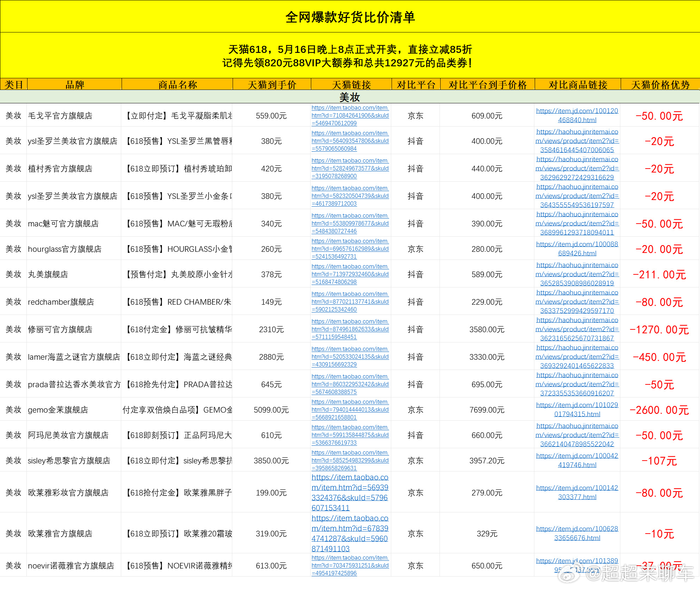Select the 天猫链接 column header
This screenshot has width=700, height=590.
351,85
